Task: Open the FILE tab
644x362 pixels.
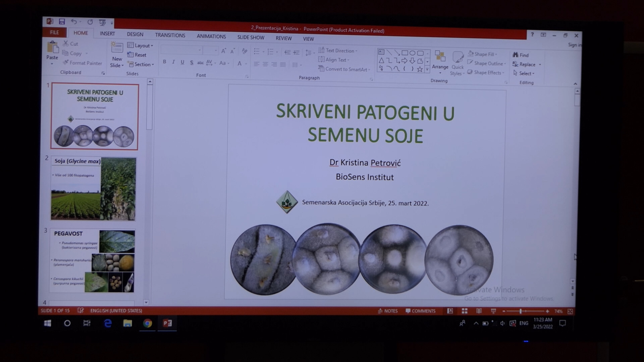Action: coord(54,32)
